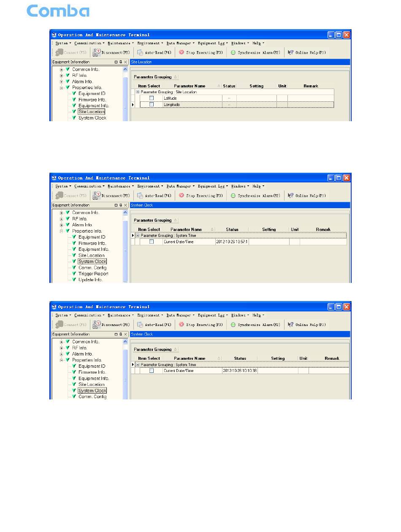Tick the Current Date/Time checkbox in the bottom screenshot
Screen dimensions: 401x532
152,371
